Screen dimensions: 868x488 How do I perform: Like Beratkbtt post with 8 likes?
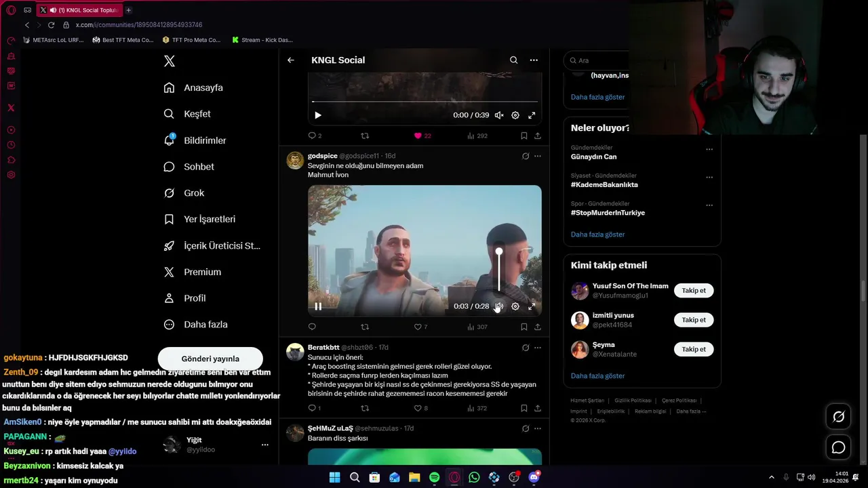point(421,408)
